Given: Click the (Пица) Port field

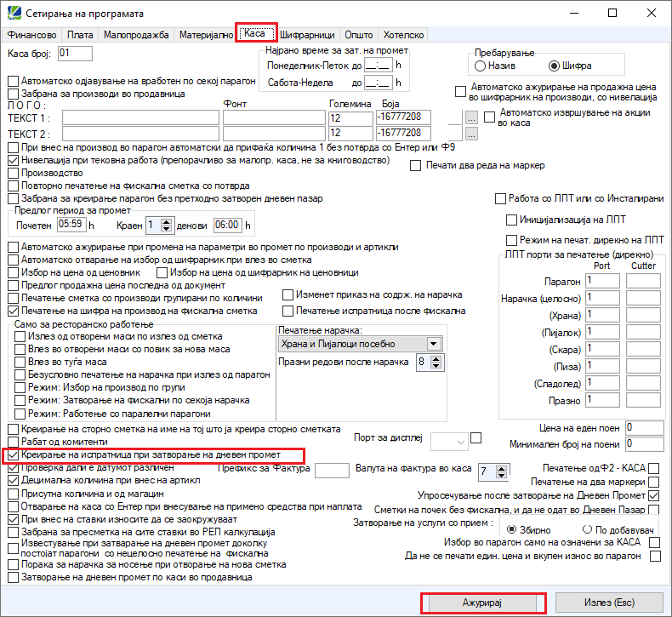Looking at the screenshot, I should tap(602, 366).
